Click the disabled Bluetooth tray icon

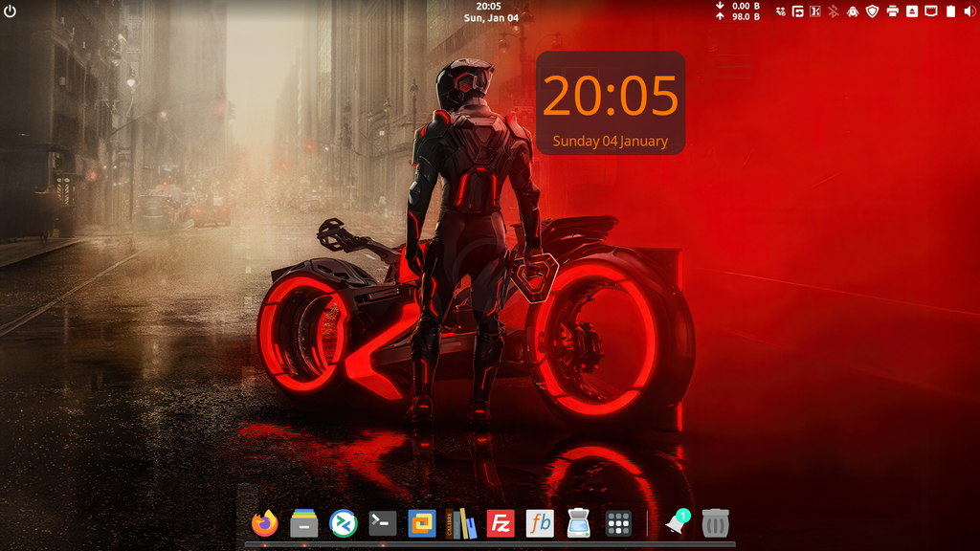834,11
